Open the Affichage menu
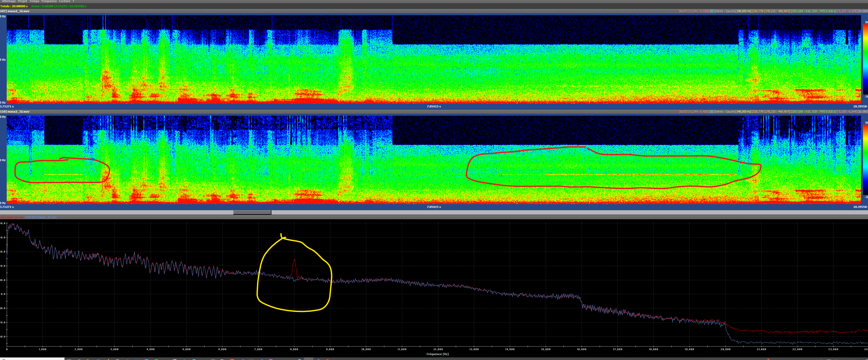This screenshot has height=360, width=868. tap(9, 1)
